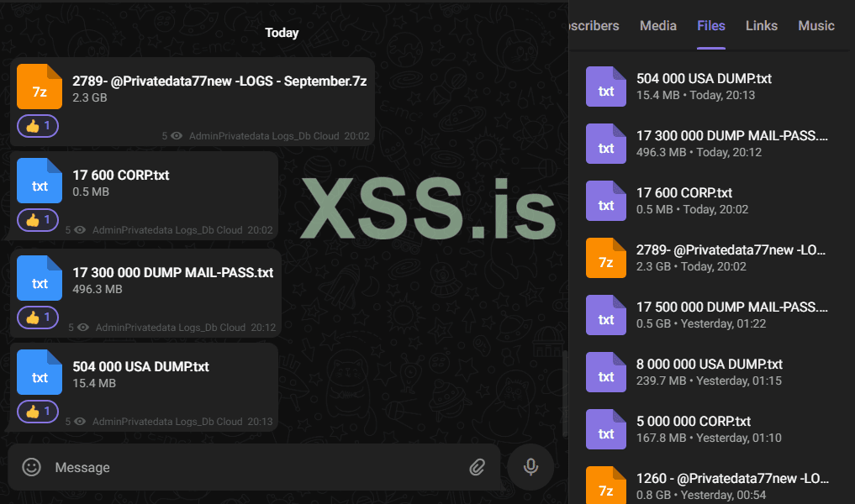The height and width of the screenshot is (504, 855).
Task: Select 5 000 000 CORP.txt title
Action: [x=694, y=421]
